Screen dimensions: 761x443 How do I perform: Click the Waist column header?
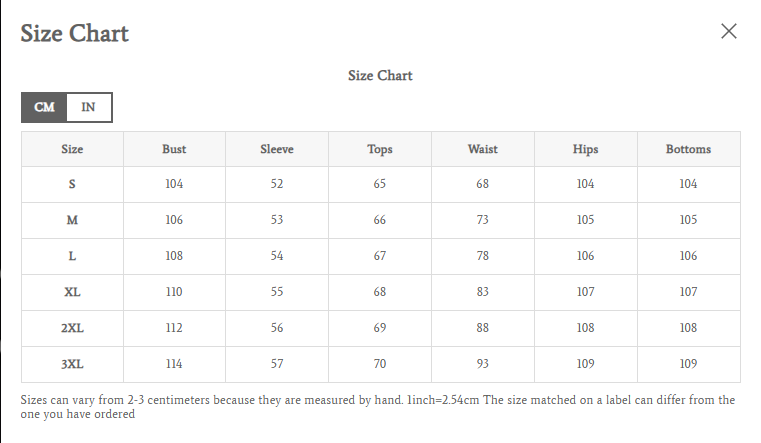point(482,149)
